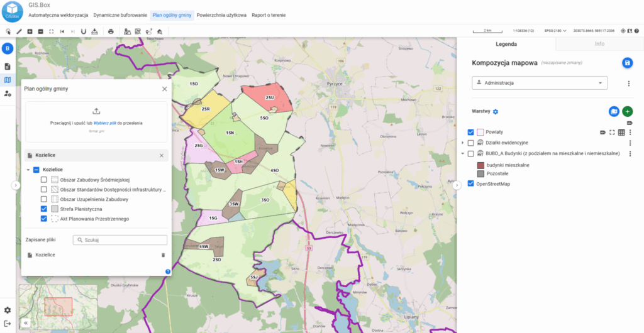
Task: Click the green add layer button
Action: click(x=627, y=111)
